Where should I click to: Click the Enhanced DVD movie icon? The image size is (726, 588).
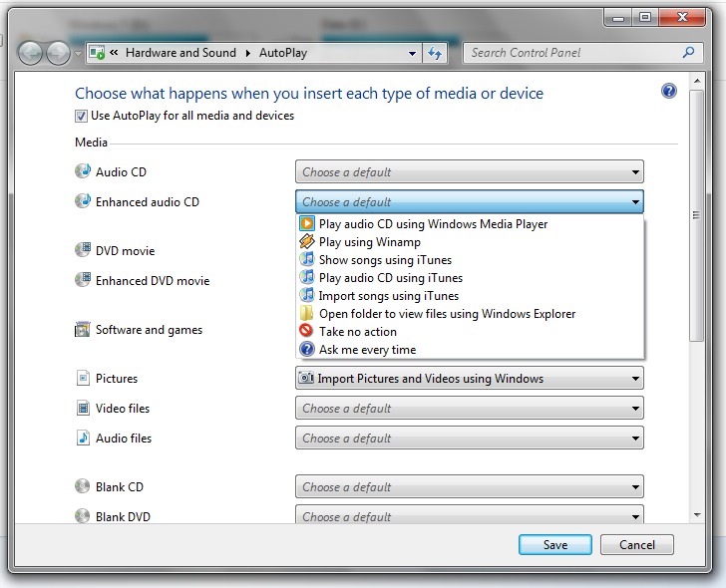[83, 280]
